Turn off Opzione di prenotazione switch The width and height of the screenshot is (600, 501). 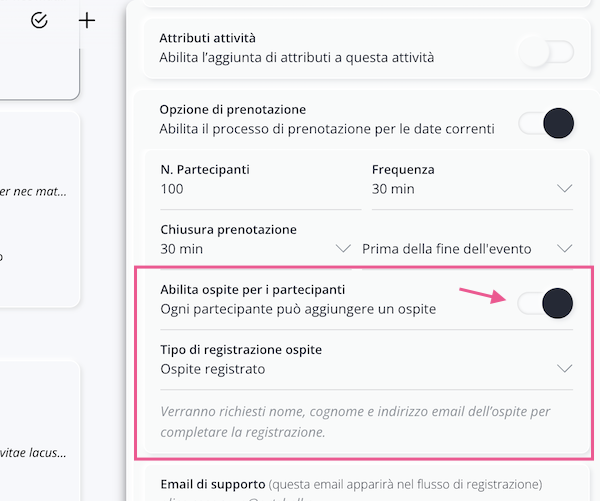tap(546, 124)
